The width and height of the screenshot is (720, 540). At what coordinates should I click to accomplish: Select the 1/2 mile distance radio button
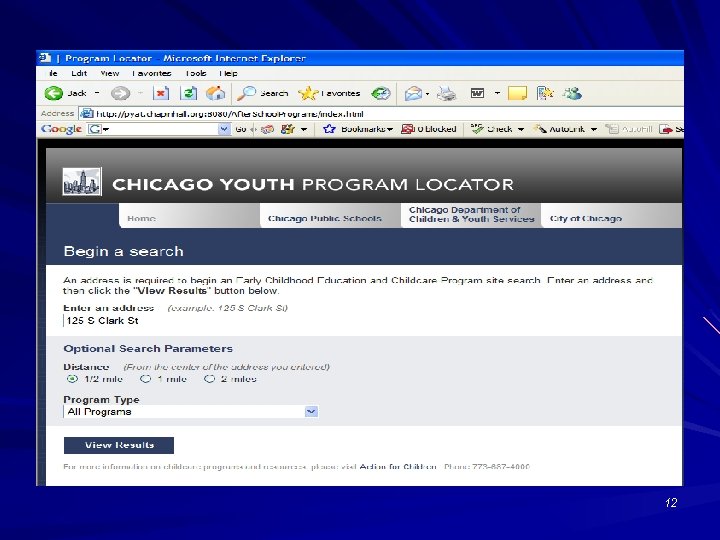click(72, 379)
